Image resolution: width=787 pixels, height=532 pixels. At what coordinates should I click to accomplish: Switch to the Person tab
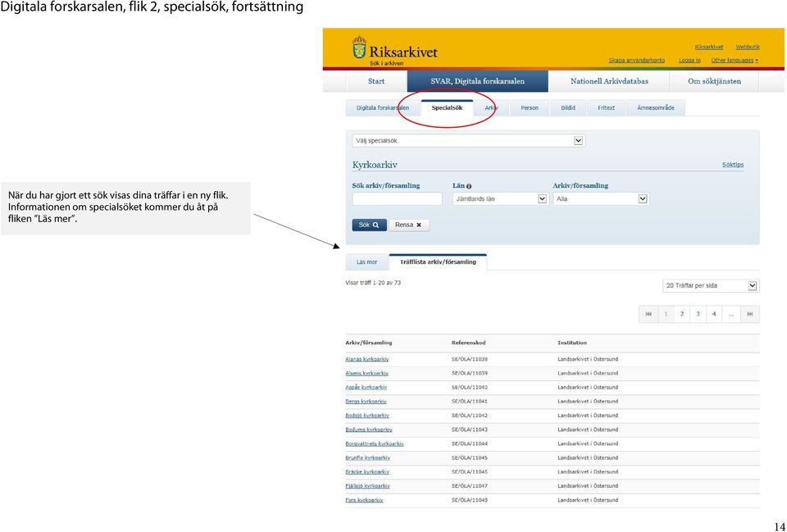coord(529,108)
